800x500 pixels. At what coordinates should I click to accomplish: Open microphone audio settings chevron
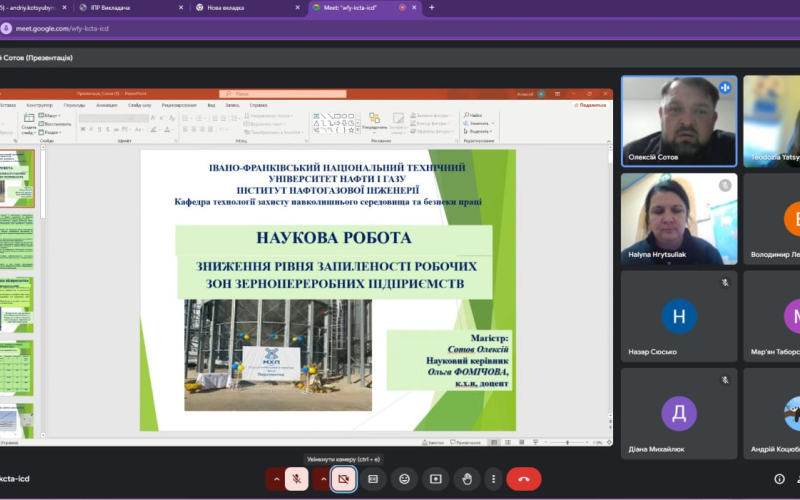(276, 479)
